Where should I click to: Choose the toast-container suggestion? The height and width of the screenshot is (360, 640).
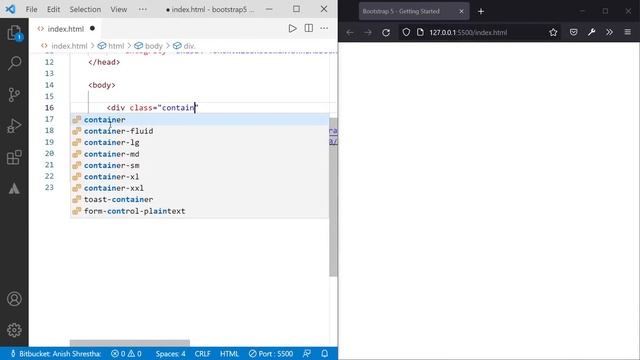[x=200, y=200]
